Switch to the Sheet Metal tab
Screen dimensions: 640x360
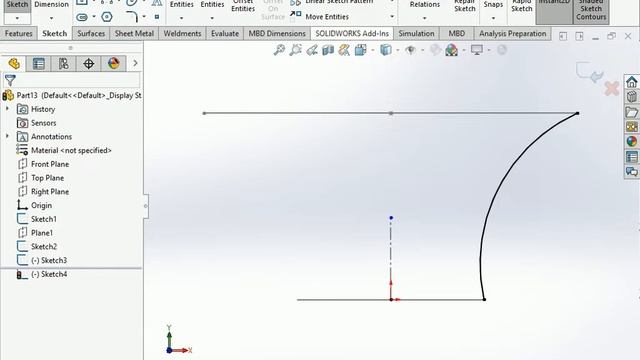pyautogui.click(x=134, y=33)
